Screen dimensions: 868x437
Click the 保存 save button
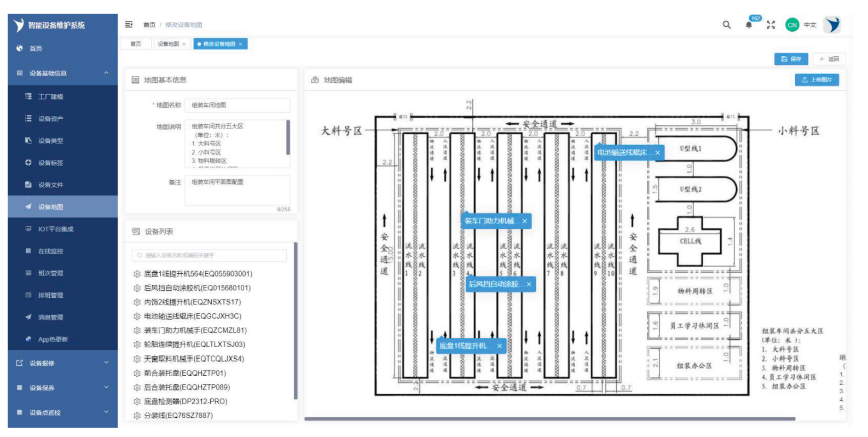click(x=791, y=59)
